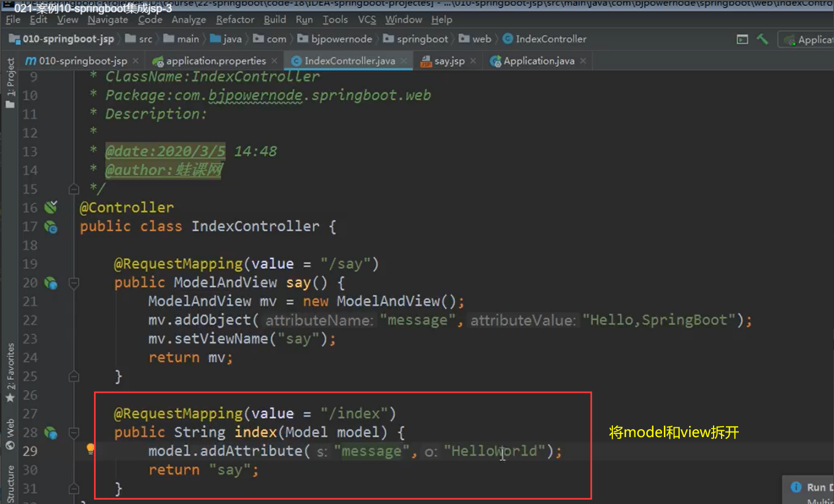Click the fold end marker at line 25
The height and width of the screenshot is (504, 834).
pos(74,376)
